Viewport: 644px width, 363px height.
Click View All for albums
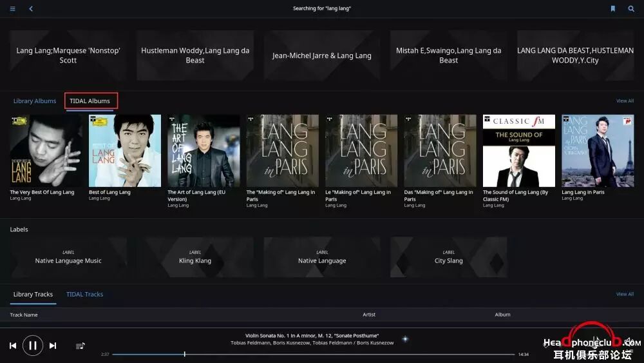pyautogui.click(x=625, y=101)
